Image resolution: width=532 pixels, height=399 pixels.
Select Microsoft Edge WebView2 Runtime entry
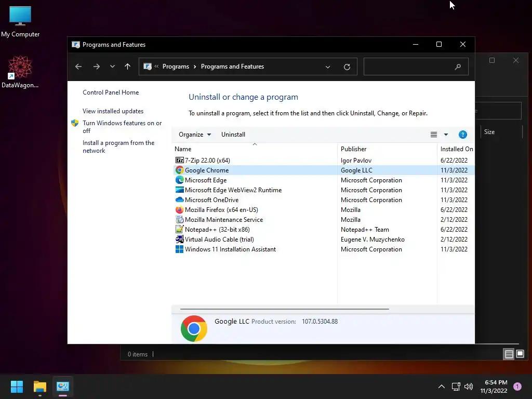tap(233, 190)
